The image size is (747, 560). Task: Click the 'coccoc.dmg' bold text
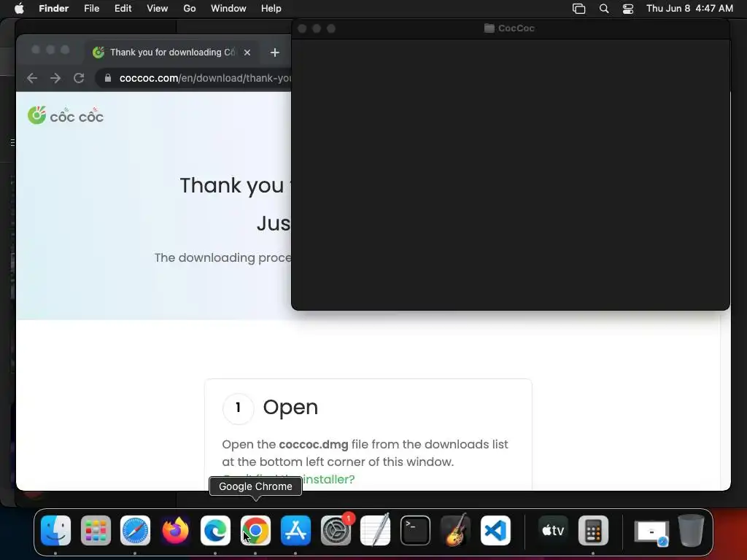click(314, 444)
